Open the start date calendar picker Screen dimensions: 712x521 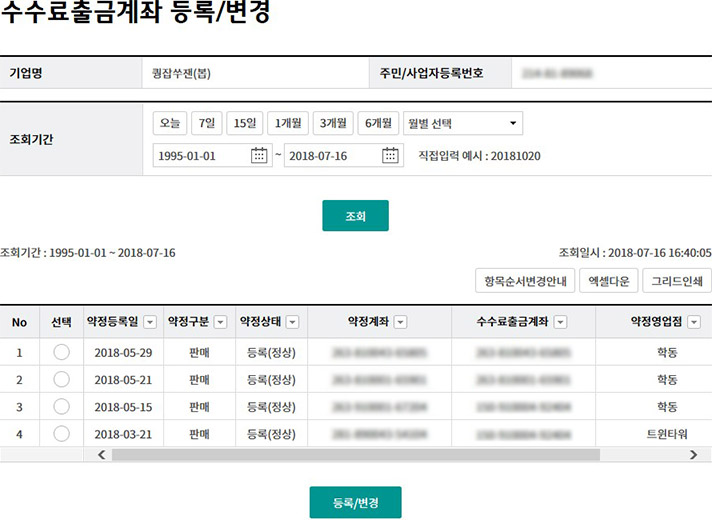pos(260,155)
